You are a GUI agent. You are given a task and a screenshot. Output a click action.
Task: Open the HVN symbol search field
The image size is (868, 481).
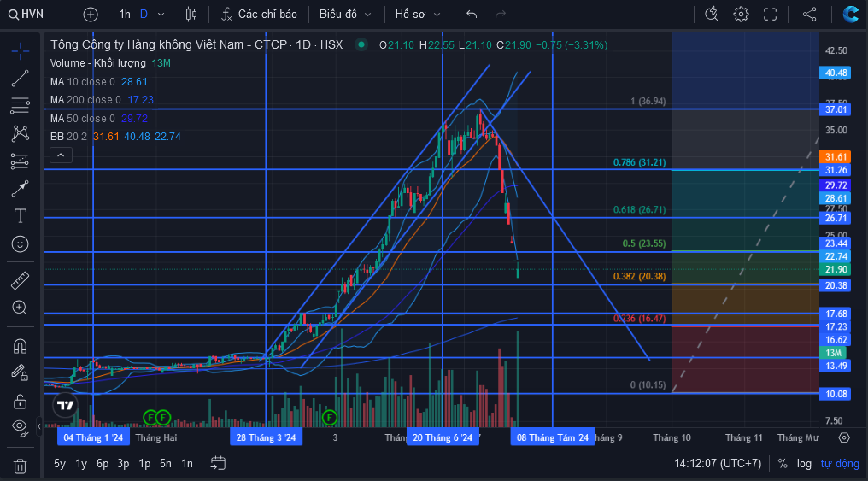(26, 15)
